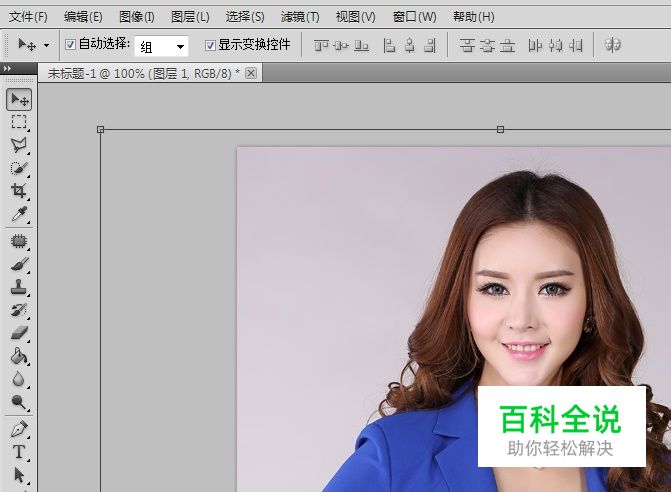Open the Move tool preset picker arrow
This screenshot has height=492, width=671.
click(46, 45)
